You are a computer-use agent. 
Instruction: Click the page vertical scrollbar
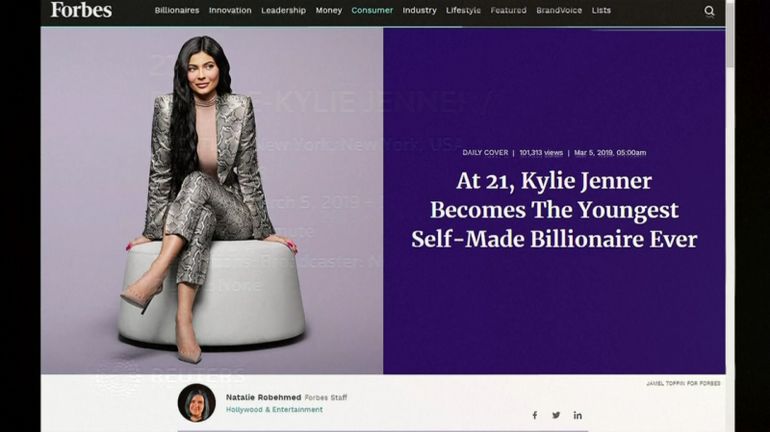tap(730, 216)
